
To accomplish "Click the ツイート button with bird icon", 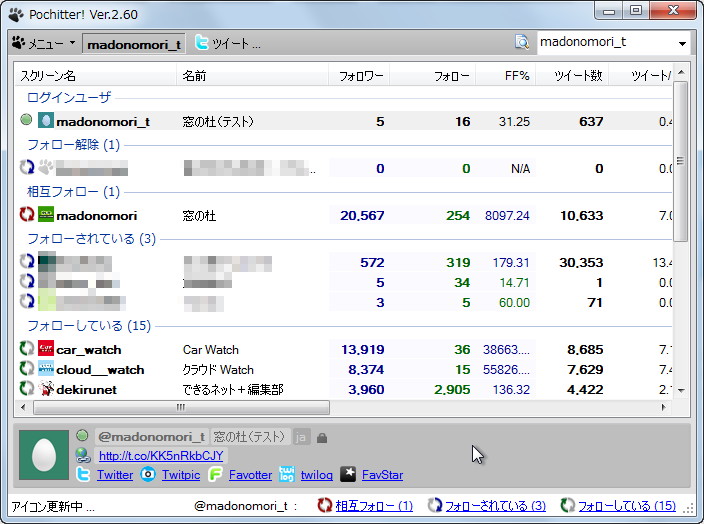I will click(x=228, y=44).
